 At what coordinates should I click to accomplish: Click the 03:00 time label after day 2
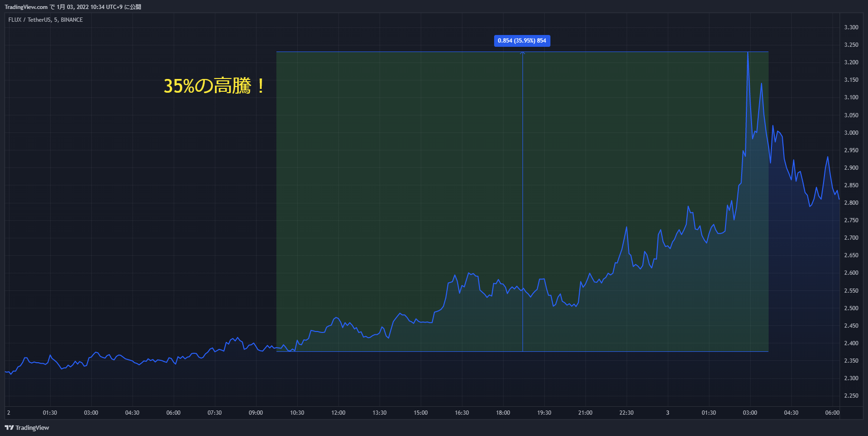point(91,413)
